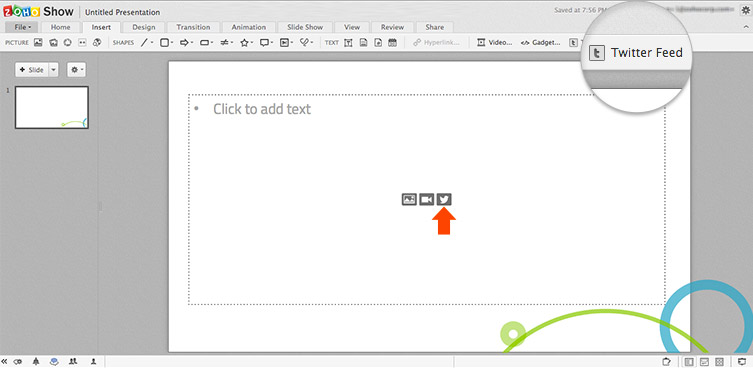This screenshot has width=753, height=368.
Task: Click the middle view mode icon at bottom right
Action: click(x=704, y=361)
